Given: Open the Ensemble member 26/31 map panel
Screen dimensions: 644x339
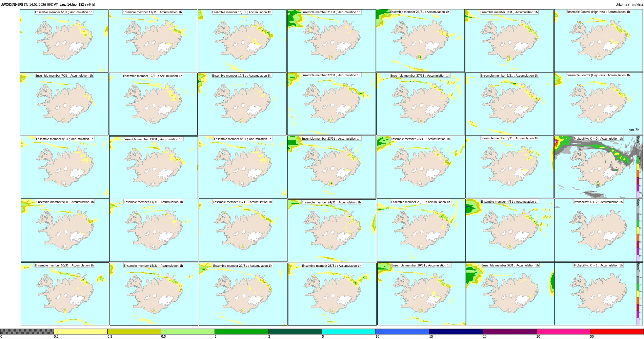Looking at the screenshot, I should coord(420,40).
